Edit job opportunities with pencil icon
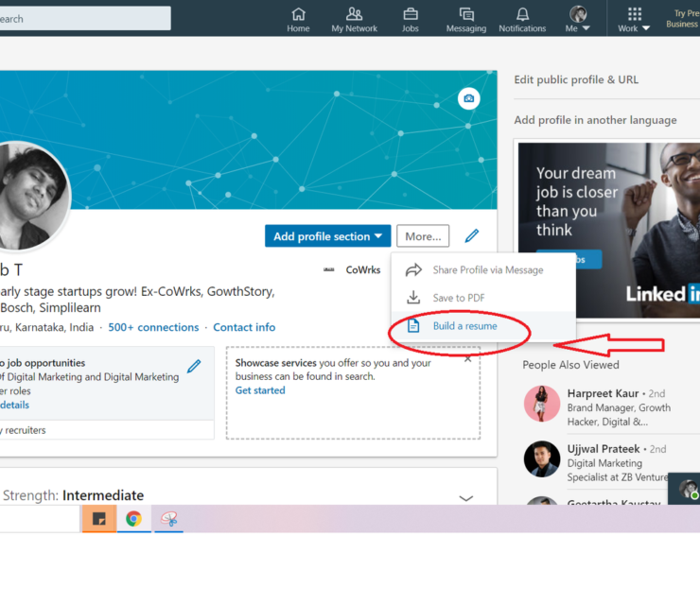The height and width of the screenshot is (605, 700). tap(194, 366)
